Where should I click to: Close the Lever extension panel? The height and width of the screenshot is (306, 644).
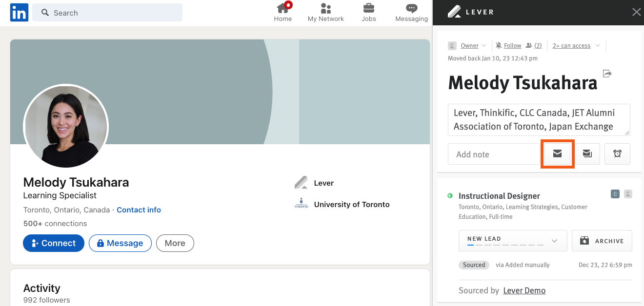pyautogui.click(x=636, y=12)
